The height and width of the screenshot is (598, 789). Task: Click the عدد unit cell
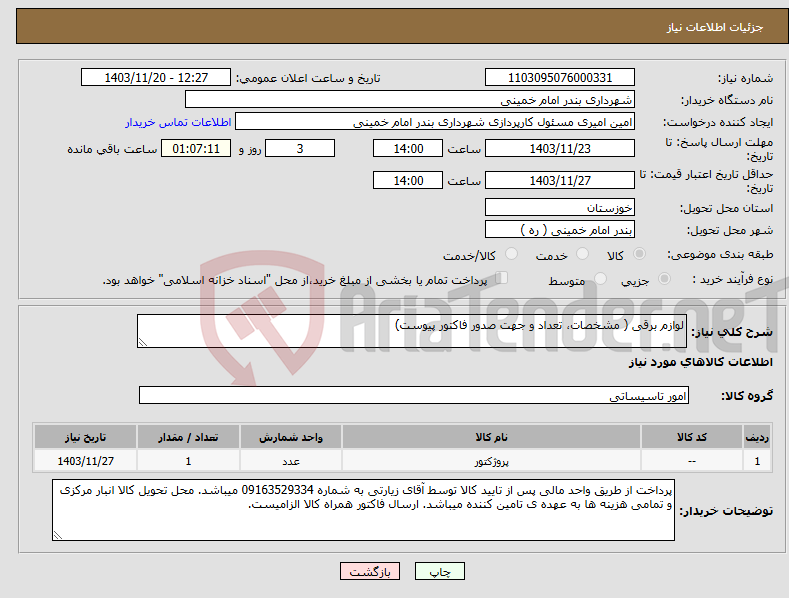291,461
